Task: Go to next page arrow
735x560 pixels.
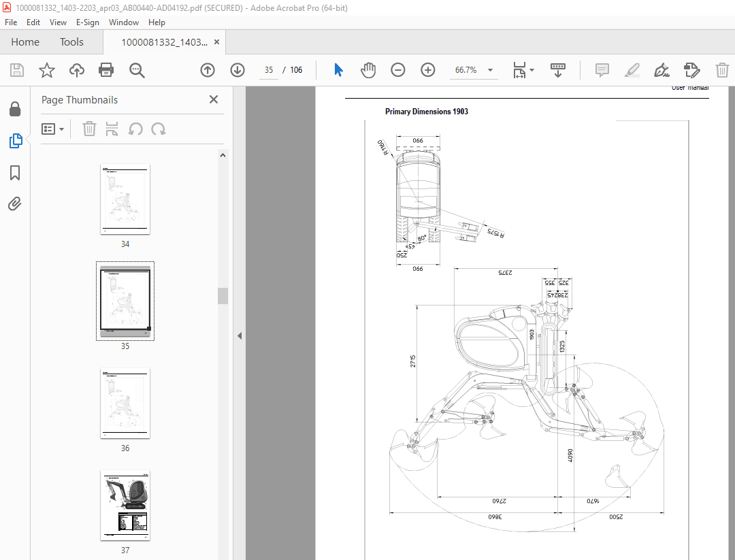Action: tap(238, 70)
